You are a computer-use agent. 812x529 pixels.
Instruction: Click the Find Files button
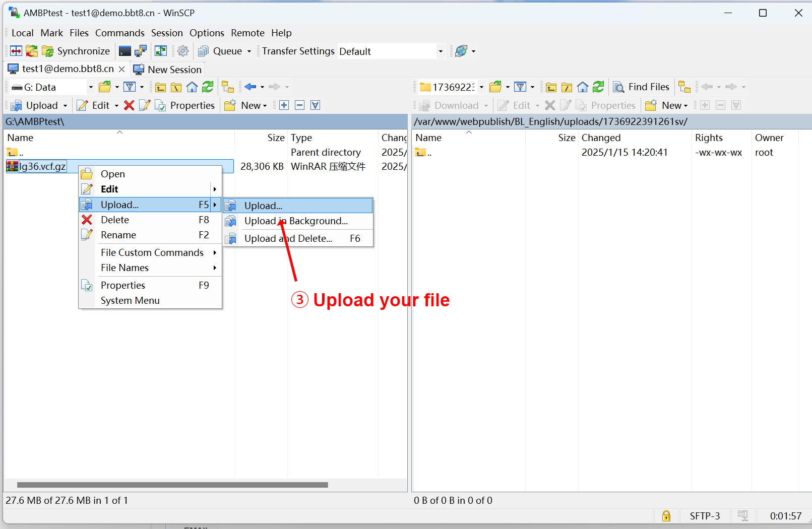click(641, 87)
